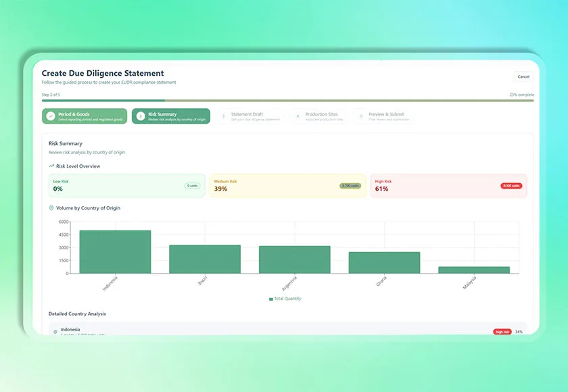The width and height of the screenshot is (568, 392).
Task: Click the step progress bar at top
Action: point(287,100)
